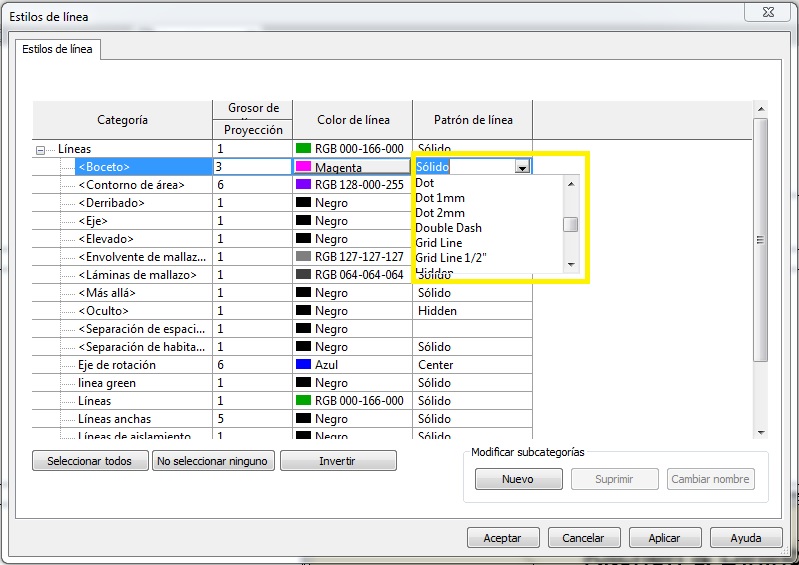
Task: Click scroll down arrow in pattern list
Action: coord(571,264)
